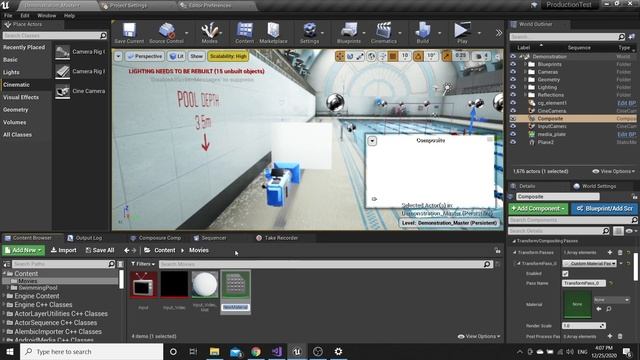Click the Build toolbar icon
Screen dimensions: 640x360
click(422, 33)
